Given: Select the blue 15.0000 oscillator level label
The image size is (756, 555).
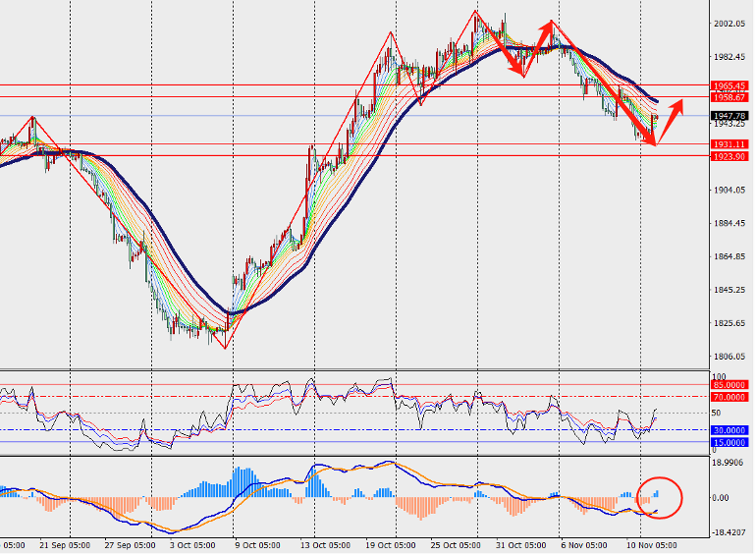Looking at the screenshot, I should pyautogui.click(x=729, y=442).
